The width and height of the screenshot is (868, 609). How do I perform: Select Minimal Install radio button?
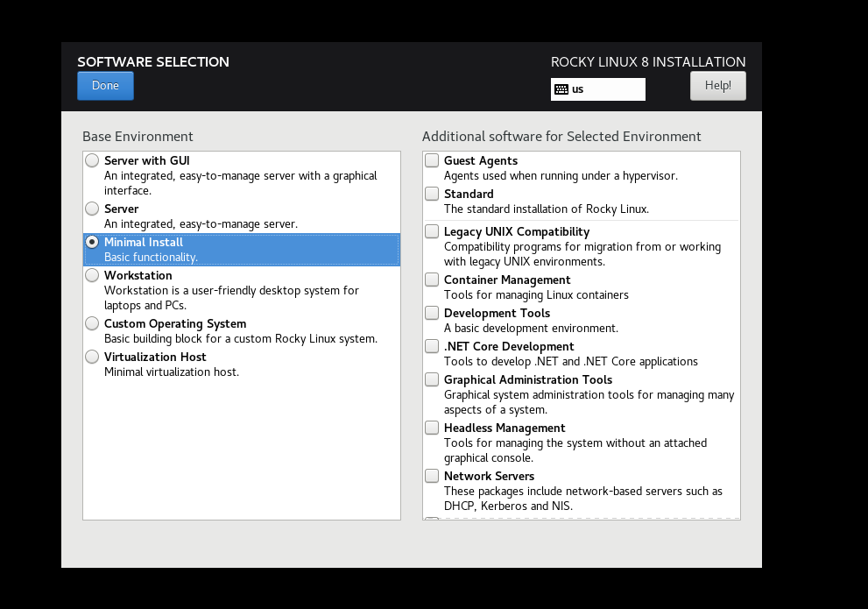click(92, 242)
